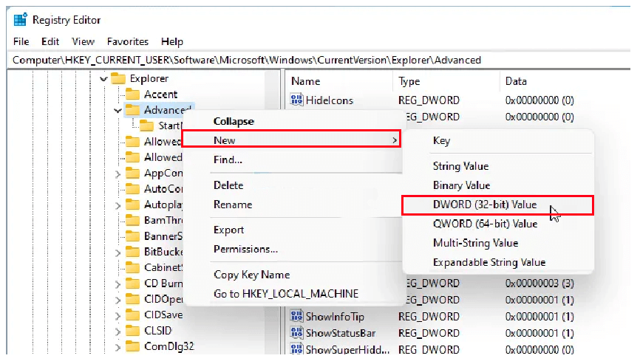Screen dimensions: 640x364
Task: Open the Help menu
Action: [172, 41]
